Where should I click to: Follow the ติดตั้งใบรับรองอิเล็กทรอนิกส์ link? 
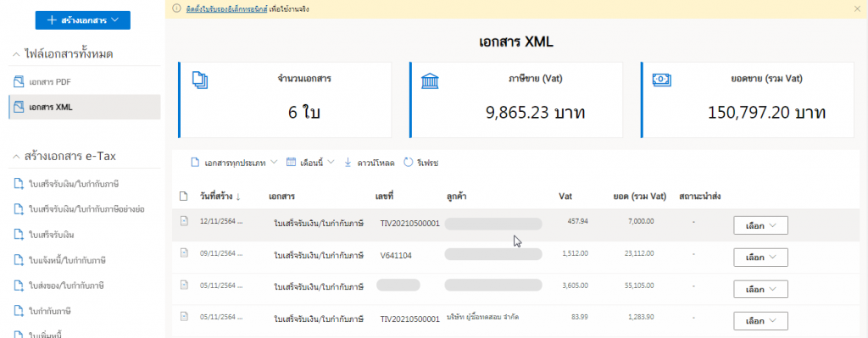(x=225, y=8)
